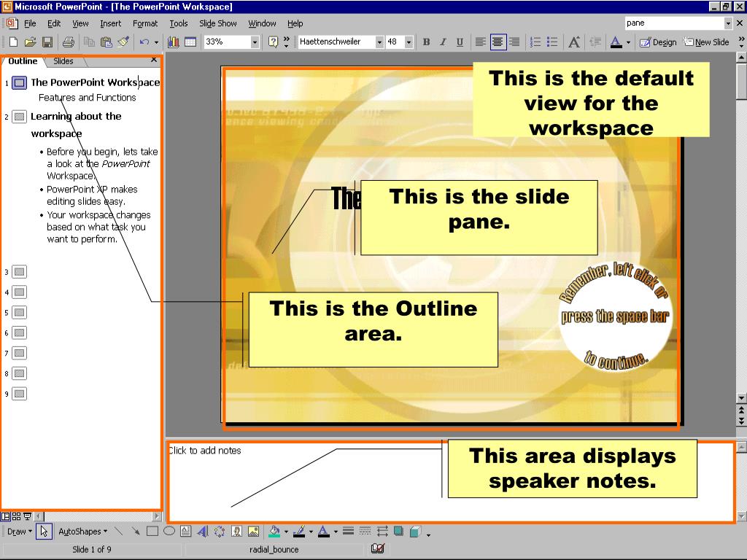Select the Format Painter brush
747x560 pixels.
[x=123, y=42]
